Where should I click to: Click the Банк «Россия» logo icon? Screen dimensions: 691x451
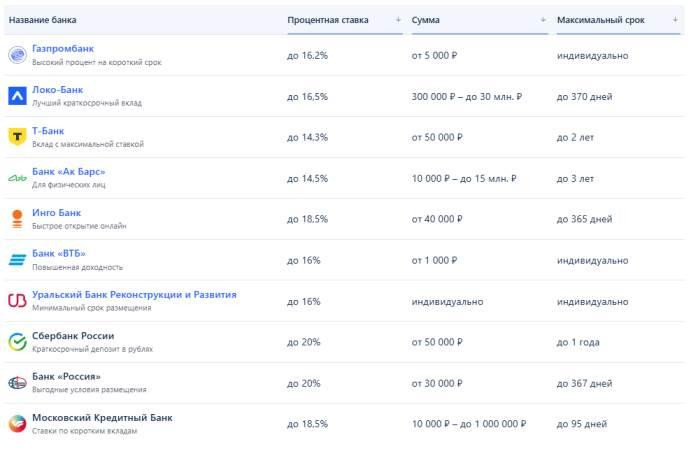tap(17, 383)
